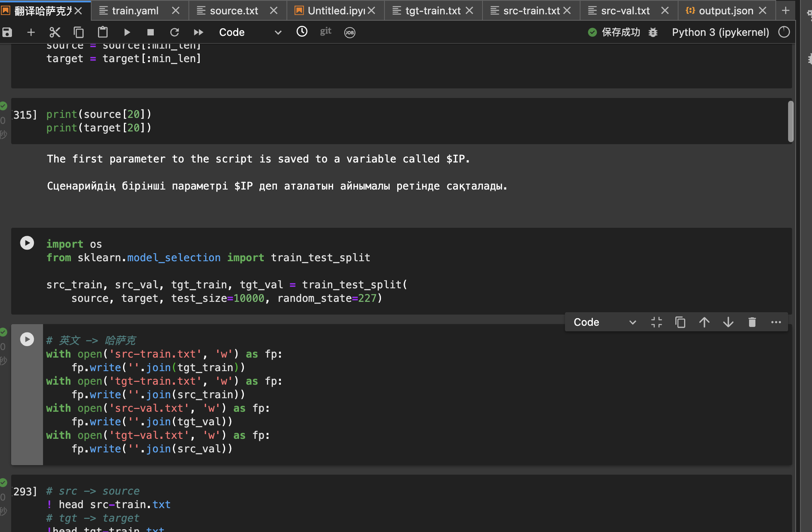Screen dimensions: 812x532
Task: Open the floating cell toolbar Code dropdown
Action: 605,322
